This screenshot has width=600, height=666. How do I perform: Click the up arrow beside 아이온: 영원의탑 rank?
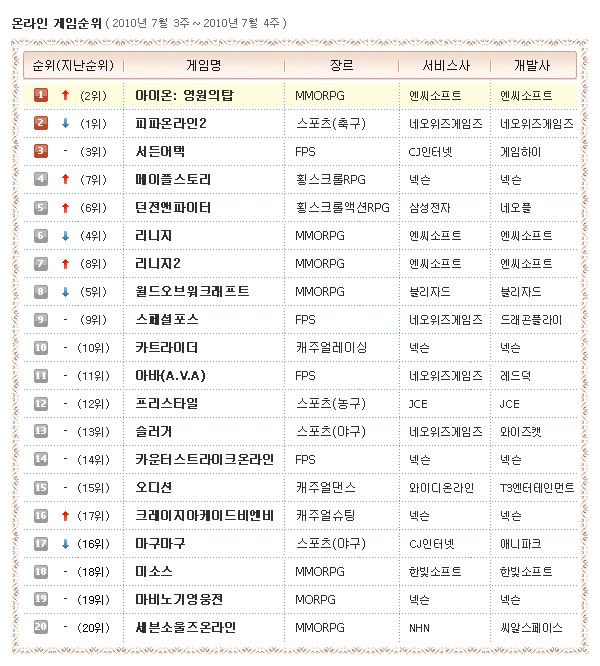coord(65,95)
